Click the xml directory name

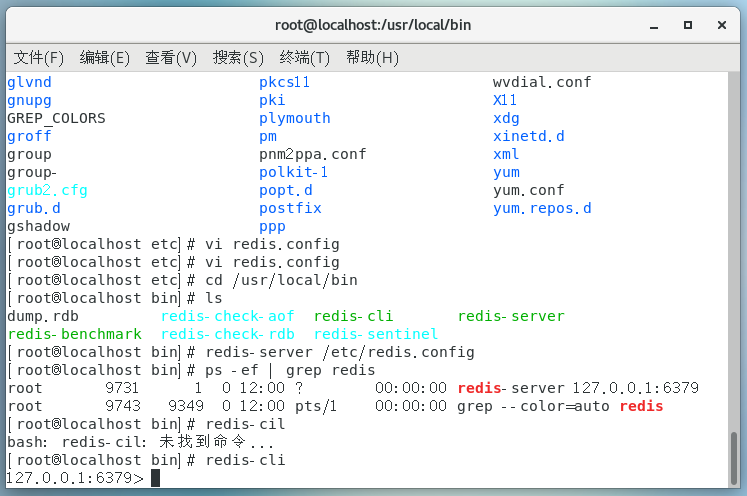[x=506, y=154]
